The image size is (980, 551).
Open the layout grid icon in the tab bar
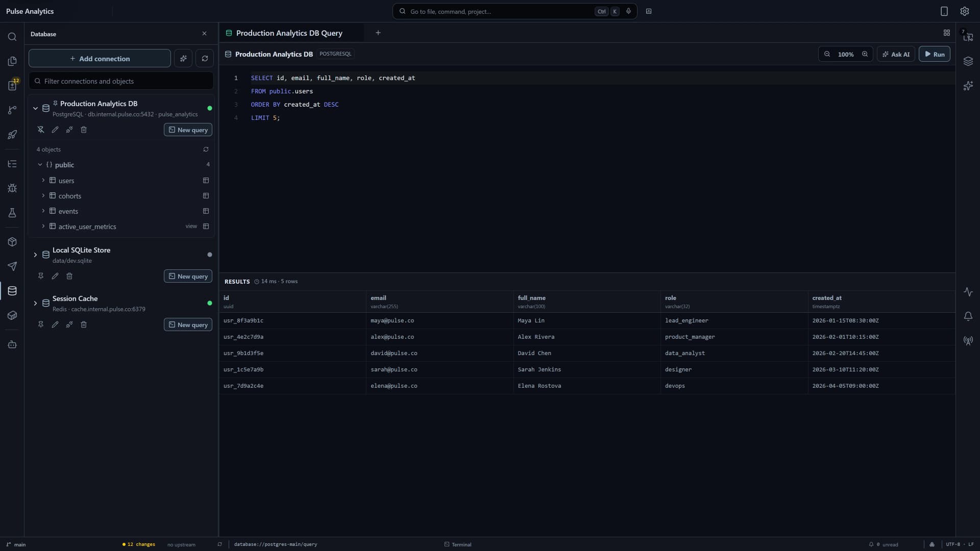(947, 33)
